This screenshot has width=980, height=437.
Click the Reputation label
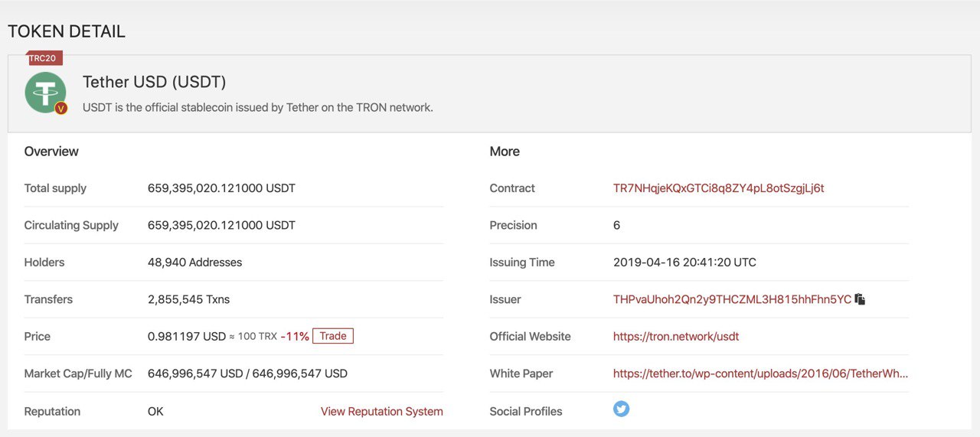(52, 411)
